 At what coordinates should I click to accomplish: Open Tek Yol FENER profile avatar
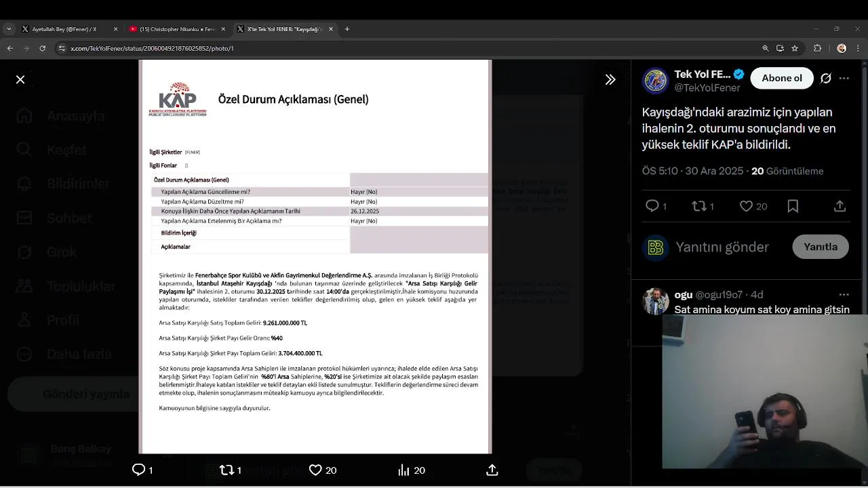(655, 81)
